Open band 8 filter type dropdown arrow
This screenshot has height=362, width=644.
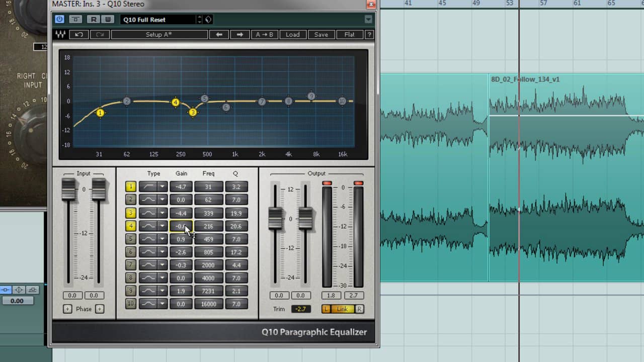[x=162, y=278]
